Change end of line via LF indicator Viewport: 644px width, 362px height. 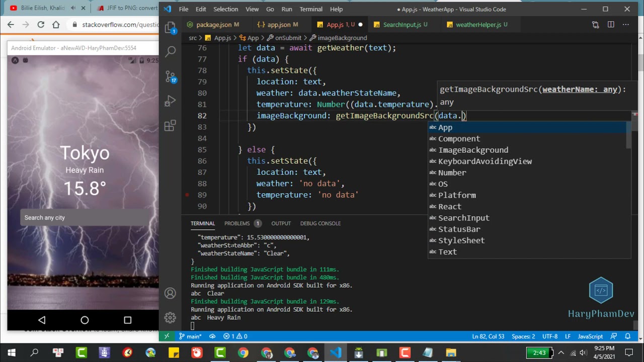click(x=568, y=336)
